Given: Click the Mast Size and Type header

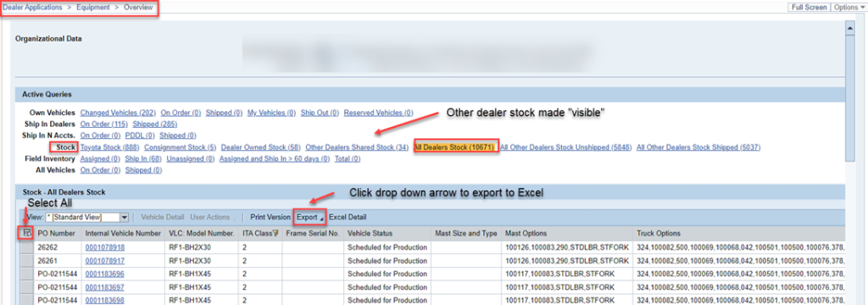Looking at the screenshot, I should (467, 234).
